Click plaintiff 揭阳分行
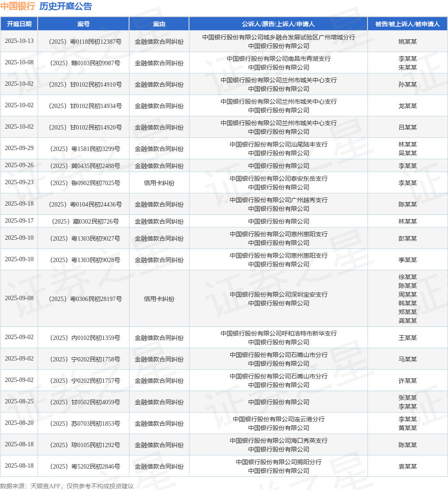 279,462
